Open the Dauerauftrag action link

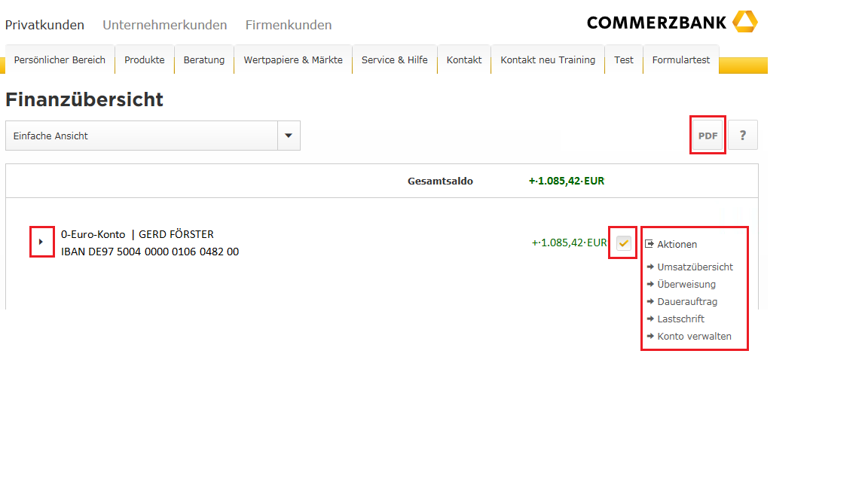point(687,301)
